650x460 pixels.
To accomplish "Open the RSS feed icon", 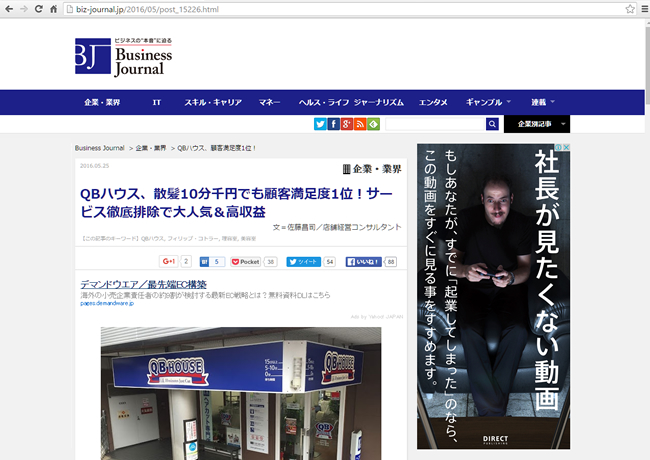I will [360, 124].
